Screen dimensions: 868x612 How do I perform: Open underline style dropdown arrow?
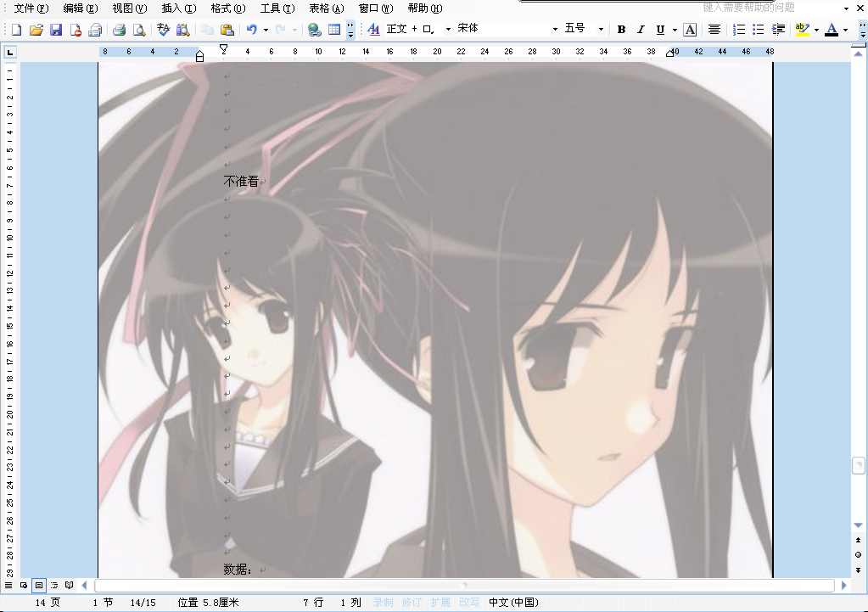point(675,30)
